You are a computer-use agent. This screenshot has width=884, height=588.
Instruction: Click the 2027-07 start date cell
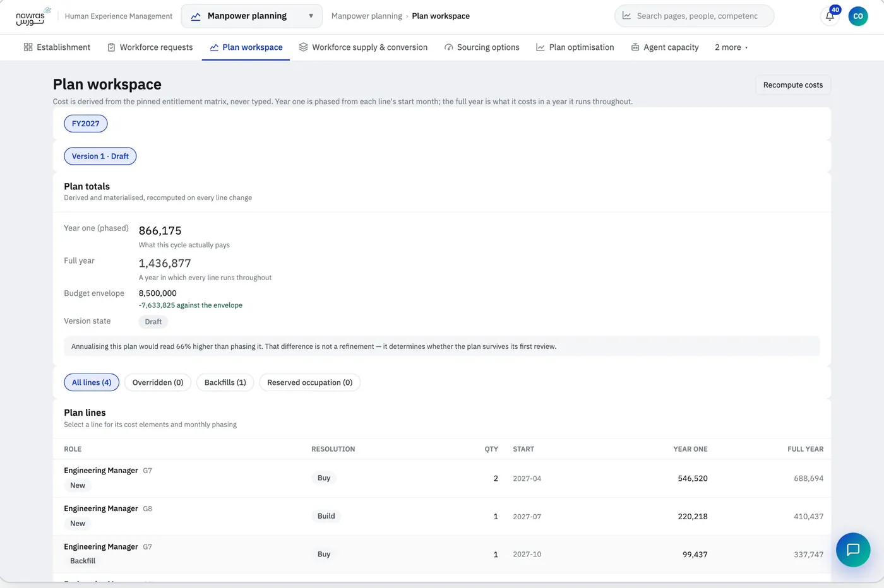pyautogui.click(x=527, y=517)
